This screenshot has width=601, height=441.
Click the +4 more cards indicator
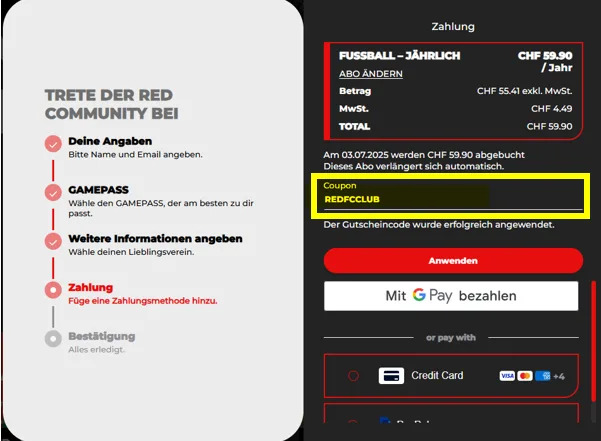559,376
